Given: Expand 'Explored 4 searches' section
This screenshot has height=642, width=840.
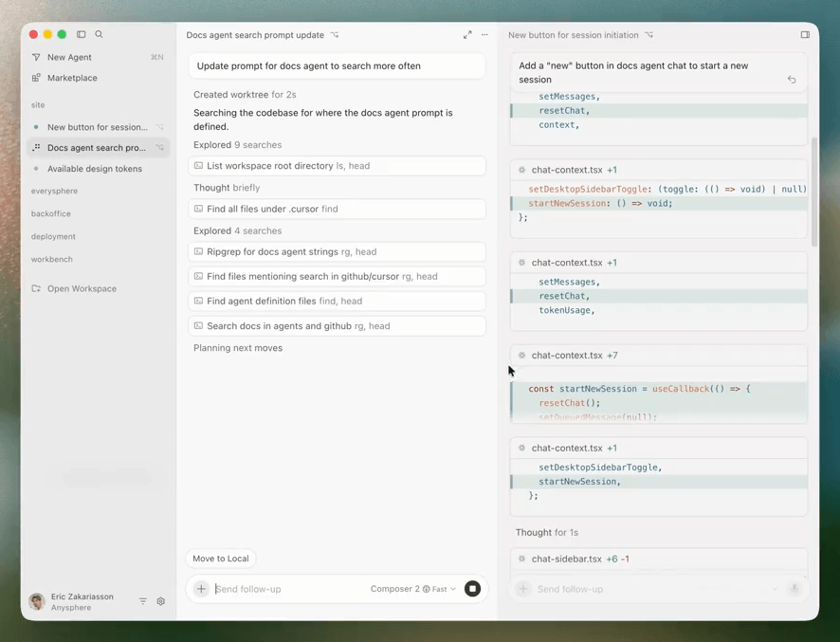Looking at the screenshot, I should tap(237, 230).
